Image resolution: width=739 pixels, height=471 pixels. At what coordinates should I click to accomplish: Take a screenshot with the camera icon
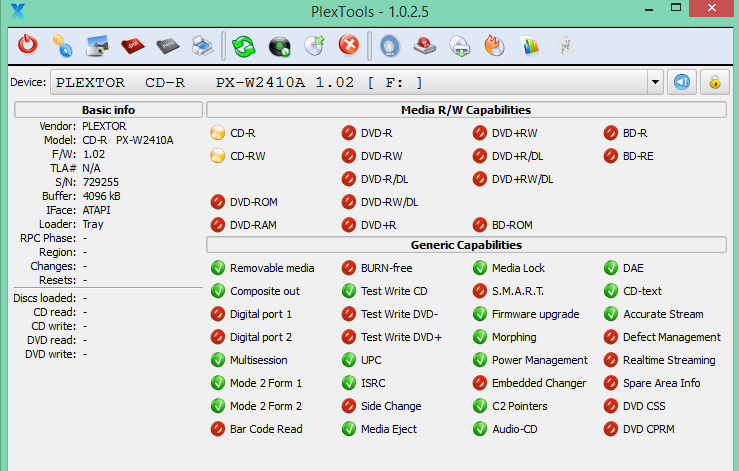pos(97,46)
